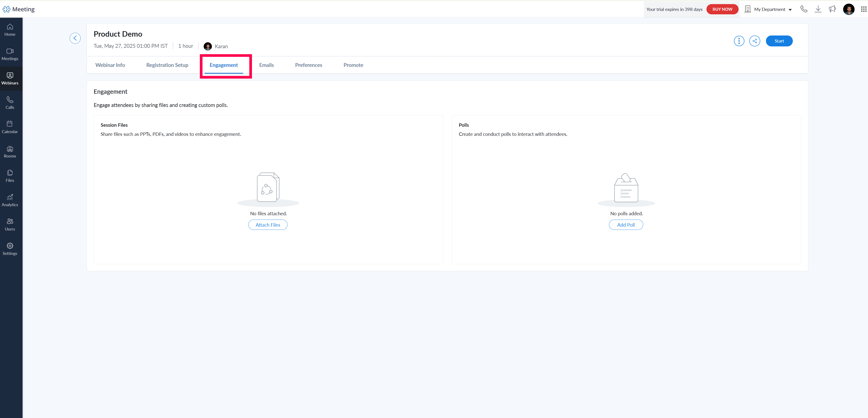Open Settings gear in sidebar

(x=10, y=249)
